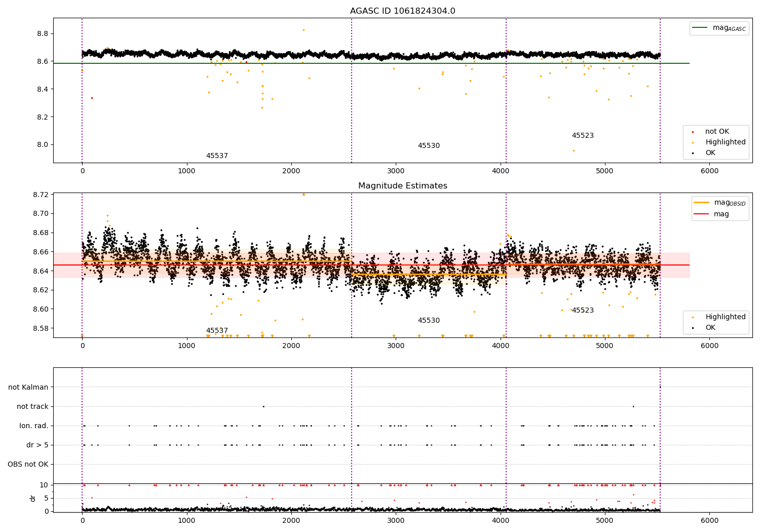The width and height of the screenshot is (760, 532).
Task: Click the 'dr > 5' row label
Action: pos(37,445)
